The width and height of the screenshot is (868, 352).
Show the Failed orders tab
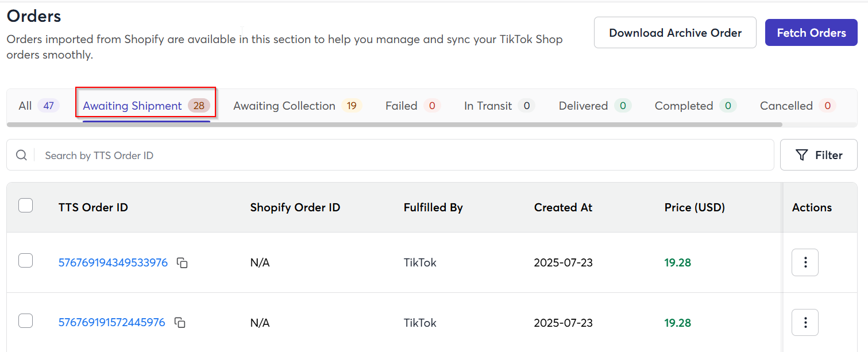[x=412, y=106]
